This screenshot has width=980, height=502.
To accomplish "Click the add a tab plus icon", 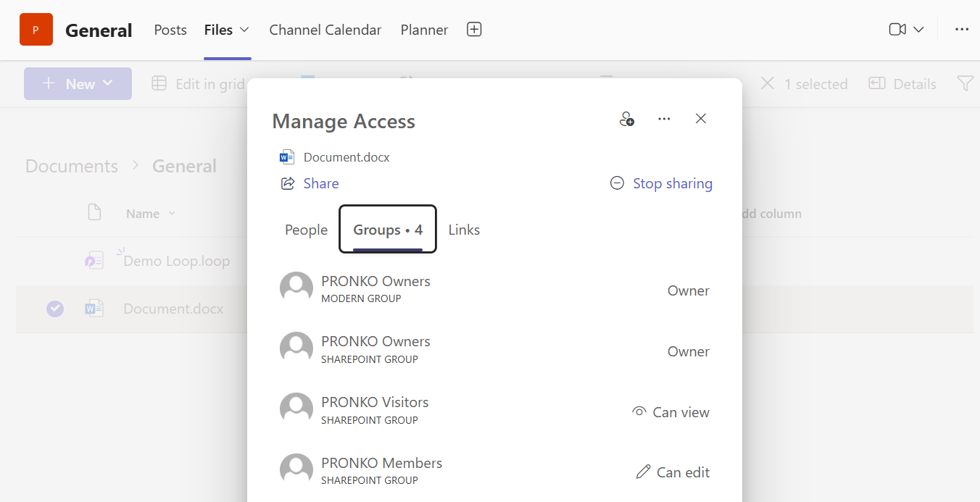I will [474, 30].
